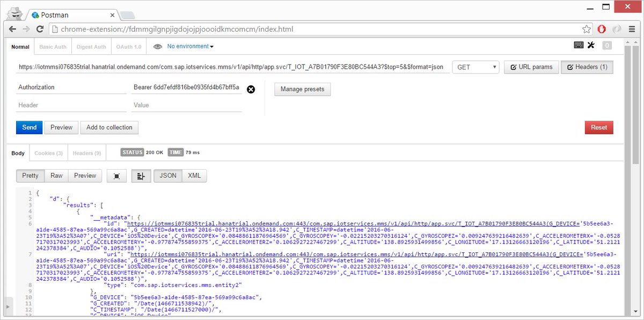Open the No environment dropdown
The image size is (644, 320).
pyautogui.click(x=191, y=47)
